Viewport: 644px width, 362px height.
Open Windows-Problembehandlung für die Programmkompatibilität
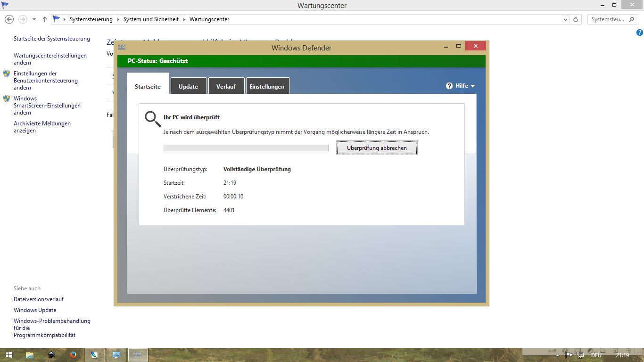click(x=52, y=328)
